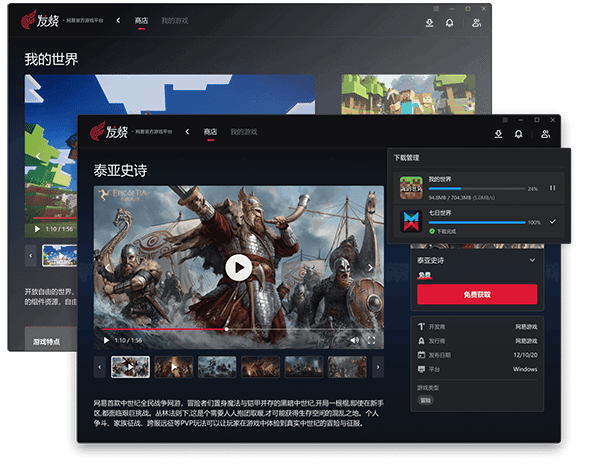Enter fullscreen for the 泰亚史诗 video
This screenshot has height=466, width=600.
pos(371,340)
